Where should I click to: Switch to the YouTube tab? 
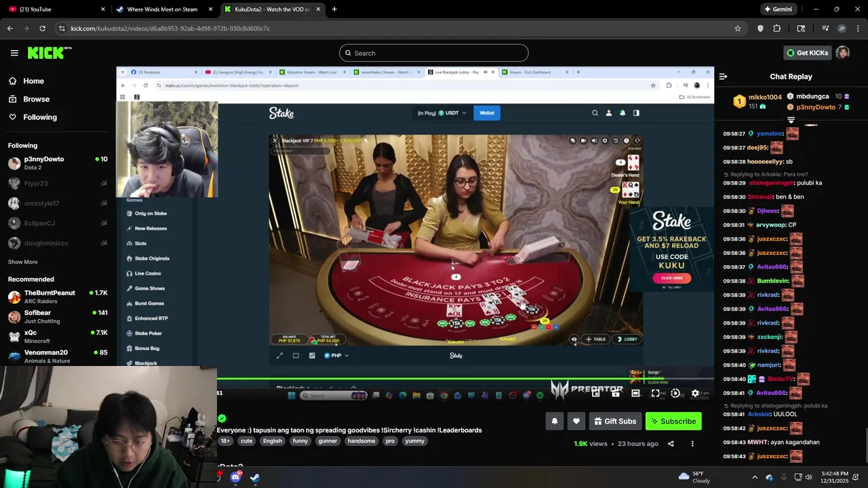[56, 9]
